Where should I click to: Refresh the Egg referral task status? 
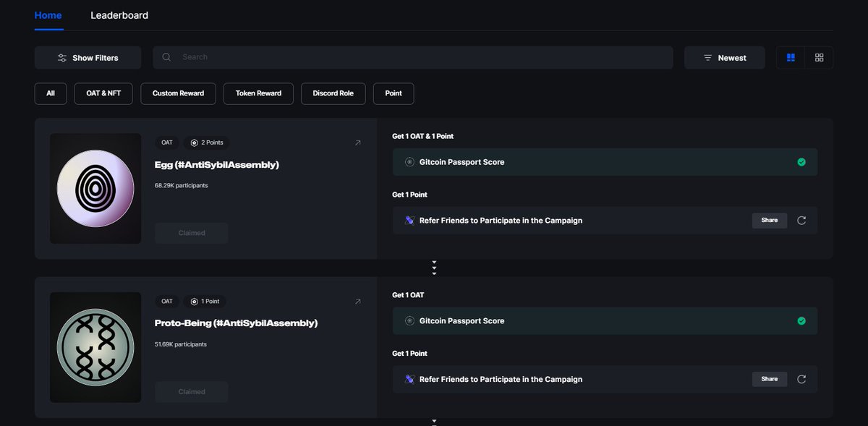[x=801, y=221]
